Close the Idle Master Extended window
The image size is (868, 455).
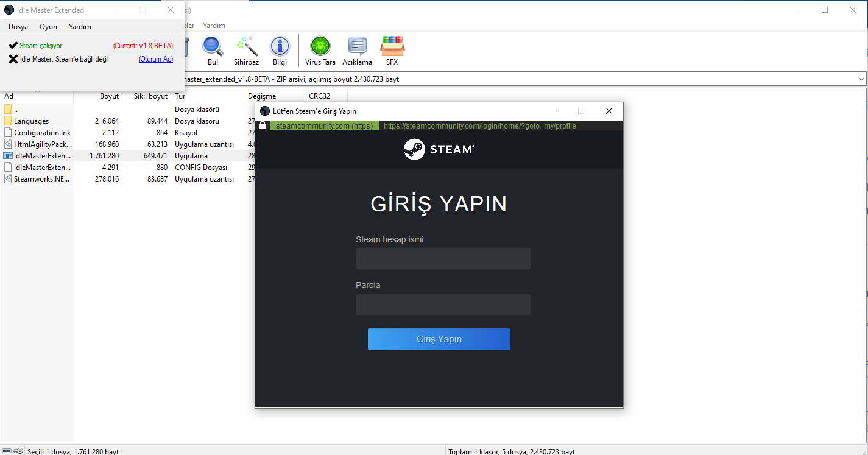(x=171, y=10)
